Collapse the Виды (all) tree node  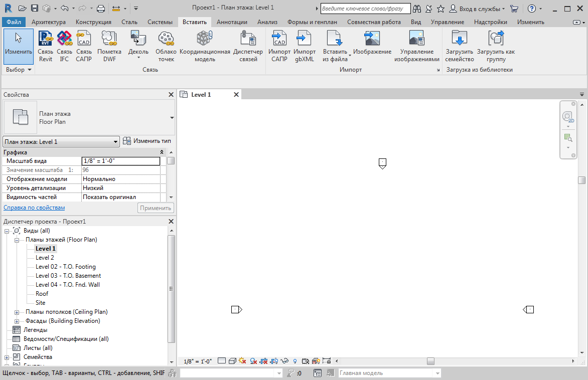[x=7, y=231]
